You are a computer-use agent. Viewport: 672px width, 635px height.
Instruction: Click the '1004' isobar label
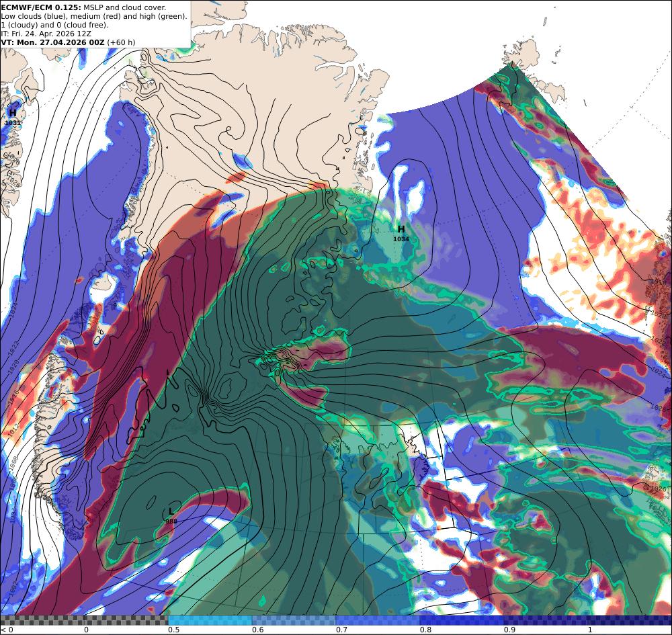coord(12,515)
